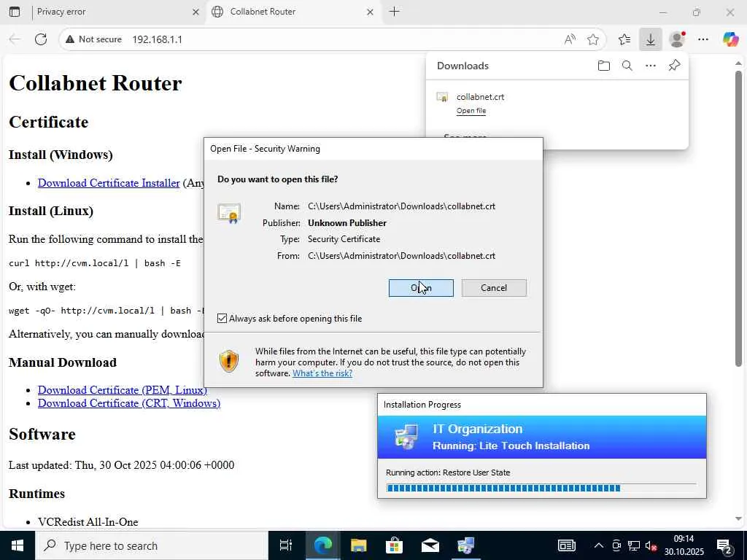
Task: Click the certificate icon in the Security Warning dialog
Action: 229,214
